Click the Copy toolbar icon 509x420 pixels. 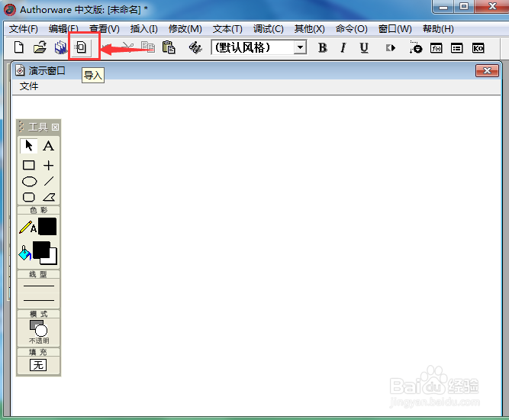pos(148,47)
